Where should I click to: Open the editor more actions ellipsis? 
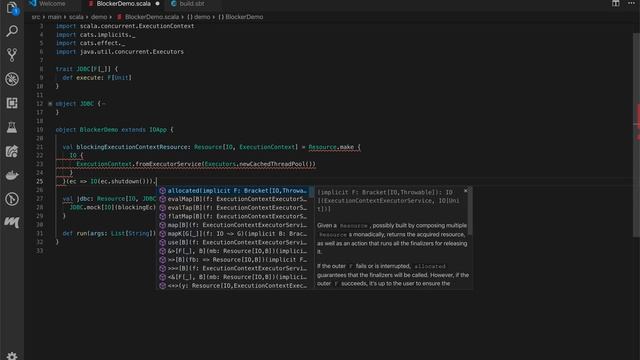631,3
